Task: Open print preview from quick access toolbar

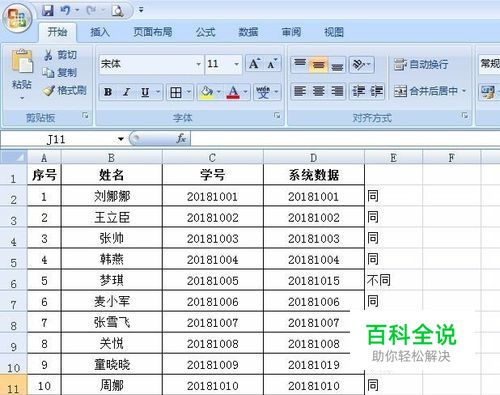Action: pyautogui.click(x=117, y=11)
